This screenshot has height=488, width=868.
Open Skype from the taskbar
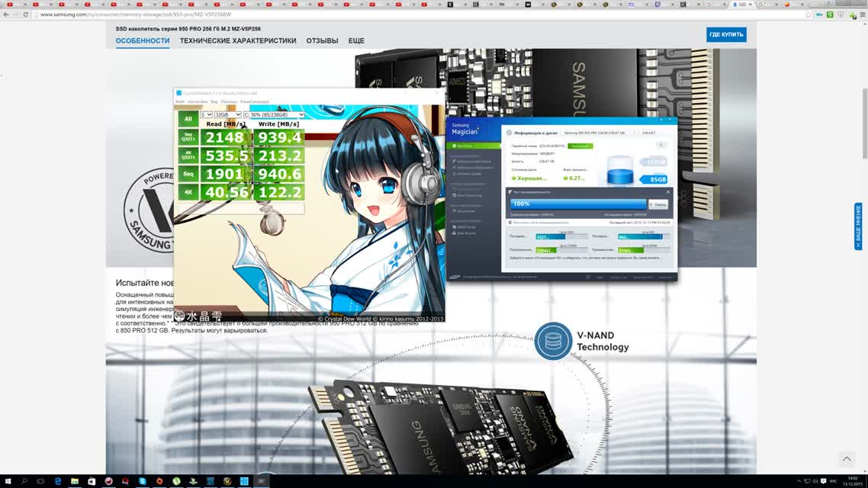(143, 481)
